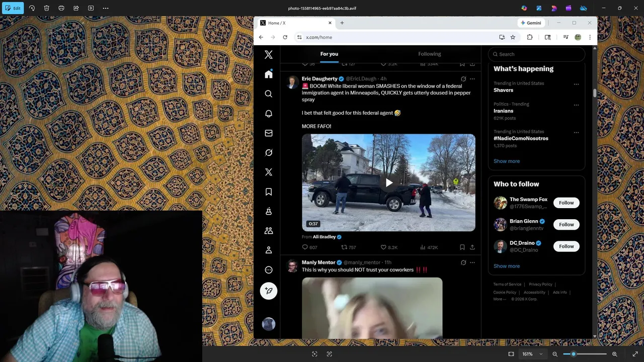Open more options on Eric Daugherty post

(472, 79)
